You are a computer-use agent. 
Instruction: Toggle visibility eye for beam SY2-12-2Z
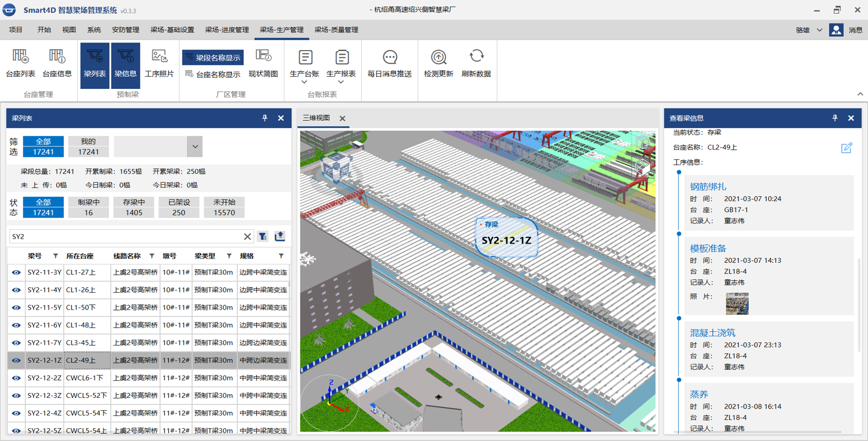[16, 378]
